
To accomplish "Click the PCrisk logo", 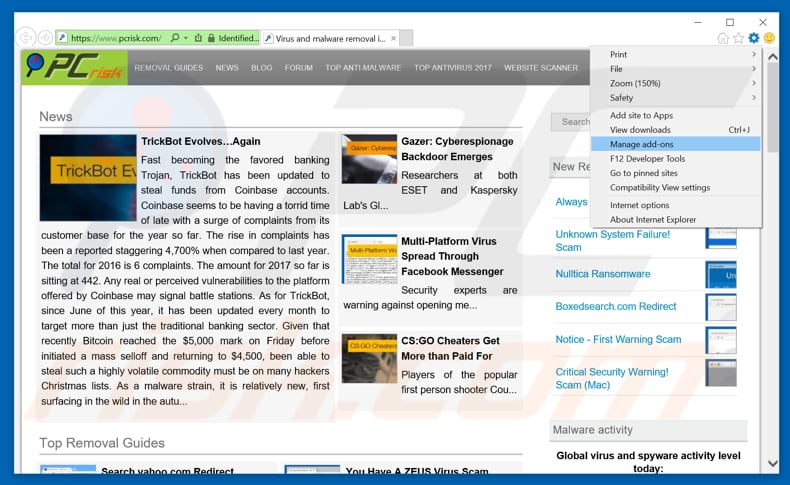I will 75,67.
